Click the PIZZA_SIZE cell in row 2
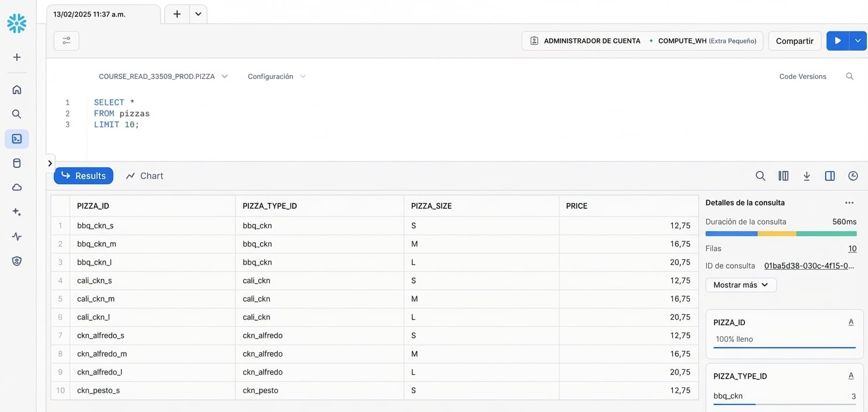Screen dimensions: 868x412 pyautogui.click(x=481, y=244)
